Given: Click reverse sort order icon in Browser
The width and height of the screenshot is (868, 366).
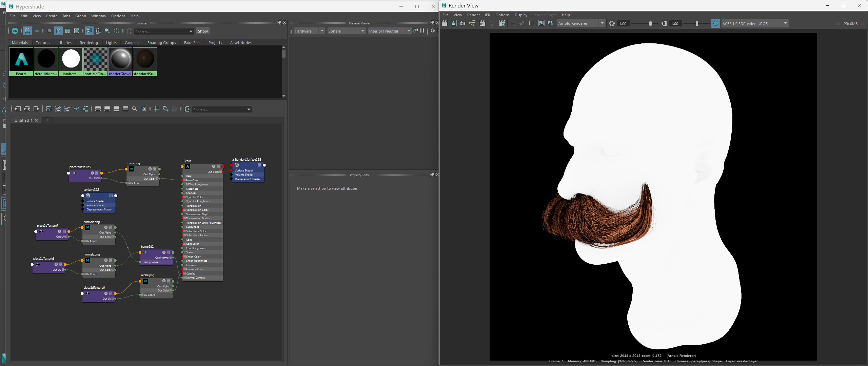Looking at the screenshot, I should (117, 31).
